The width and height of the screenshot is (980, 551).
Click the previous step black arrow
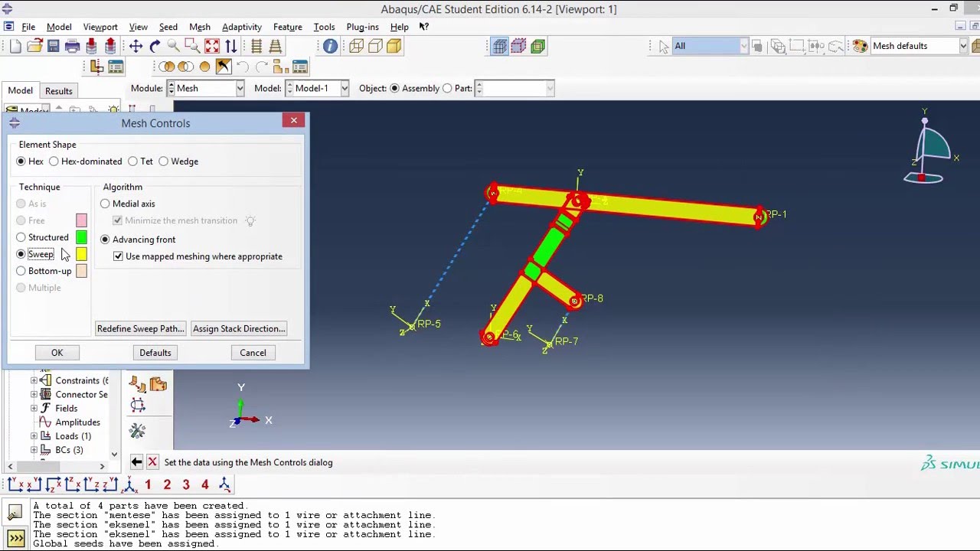coord(136,462)
